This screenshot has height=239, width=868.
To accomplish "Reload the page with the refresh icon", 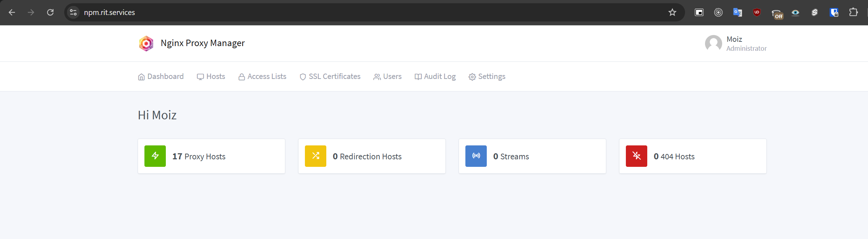I will coord(50,13).
